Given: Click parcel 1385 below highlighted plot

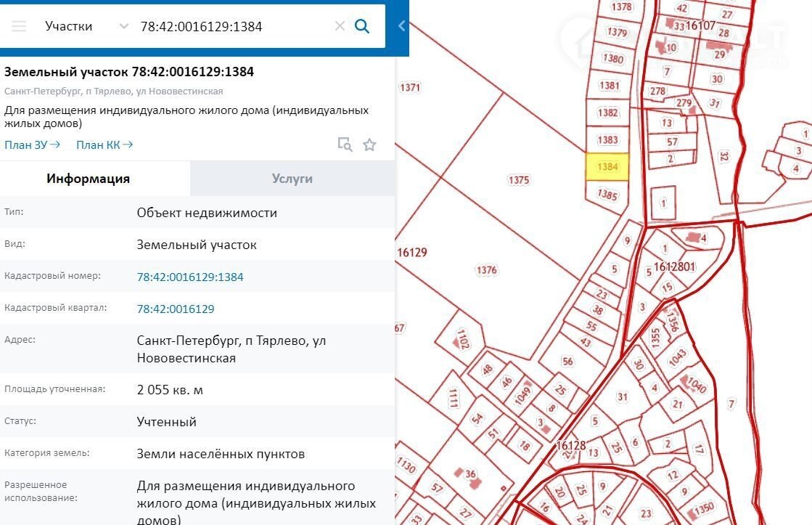Looking at the screenshot, I should point(607,195).
